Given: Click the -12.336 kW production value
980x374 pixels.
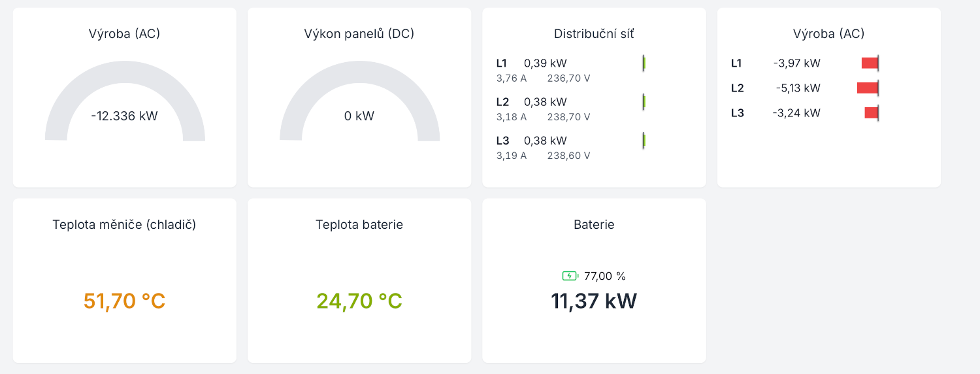Looking at the screenshot, I should 124,116.
